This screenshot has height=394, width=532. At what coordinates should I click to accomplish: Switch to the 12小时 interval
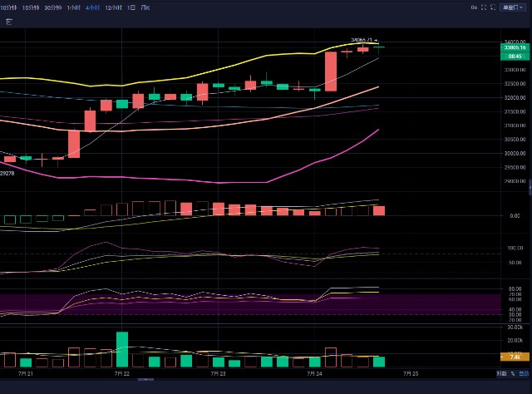coord(113,7)
